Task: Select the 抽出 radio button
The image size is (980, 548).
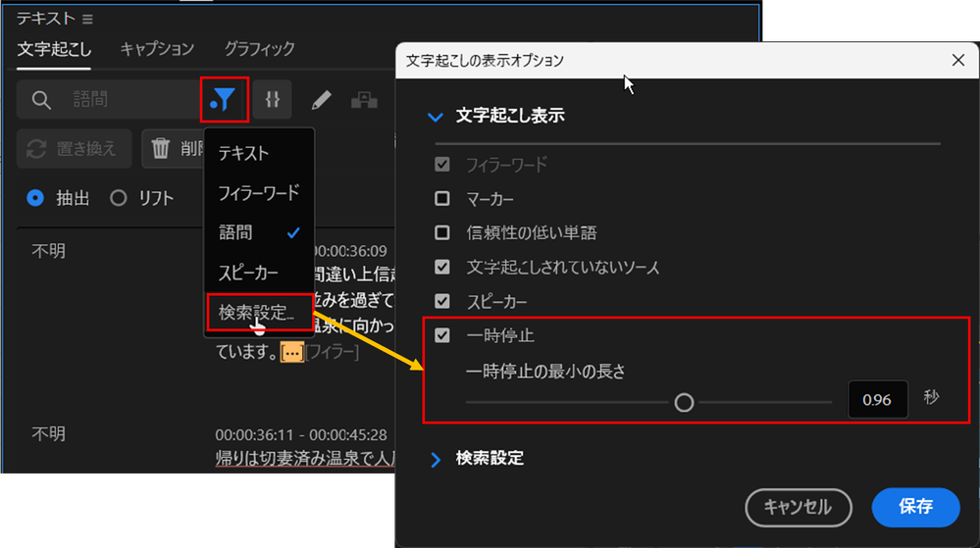Action: click(35, 198)
